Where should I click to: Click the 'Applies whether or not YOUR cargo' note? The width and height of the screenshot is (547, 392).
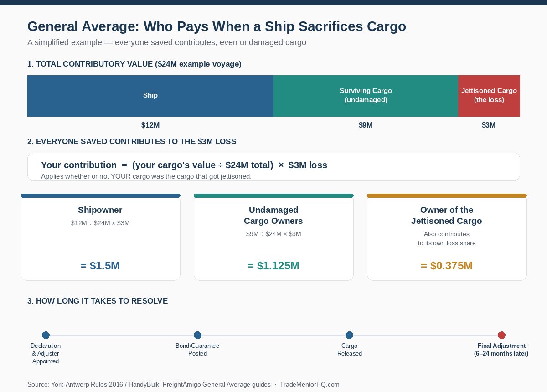coord(146,176)
